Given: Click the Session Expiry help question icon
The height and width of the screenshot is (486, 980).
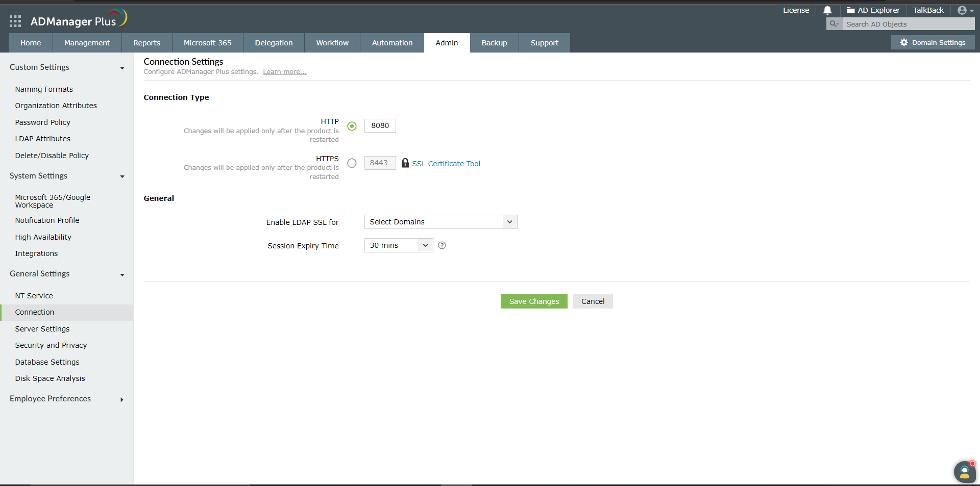Looking at the screenshot, I should [442, 245].
